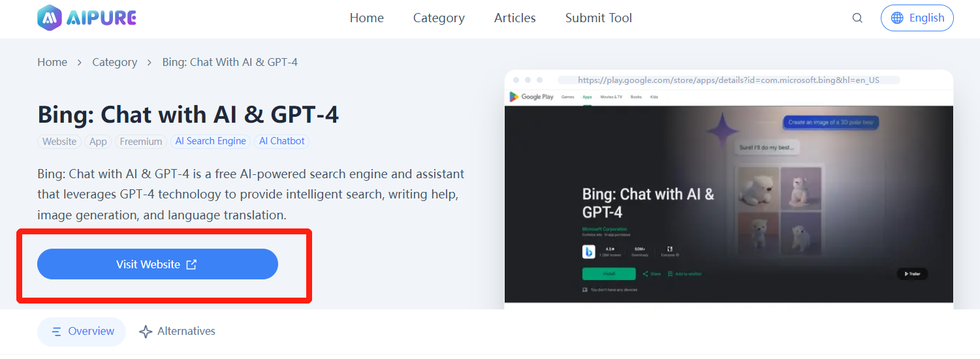980x359 pixels.
Task: Click the Bing breadcrumb entry
Action: [x=230, y=62]
